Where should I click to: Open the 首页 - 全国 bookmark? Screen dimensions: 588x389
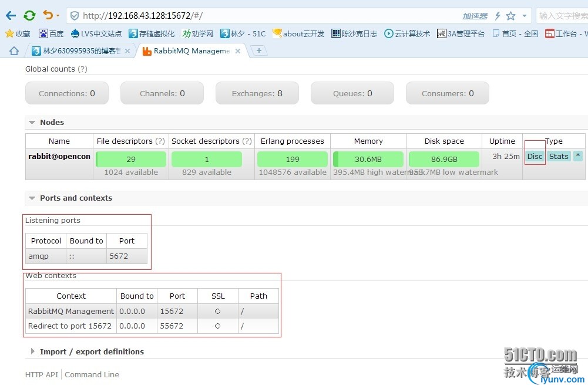pos(515,33)
